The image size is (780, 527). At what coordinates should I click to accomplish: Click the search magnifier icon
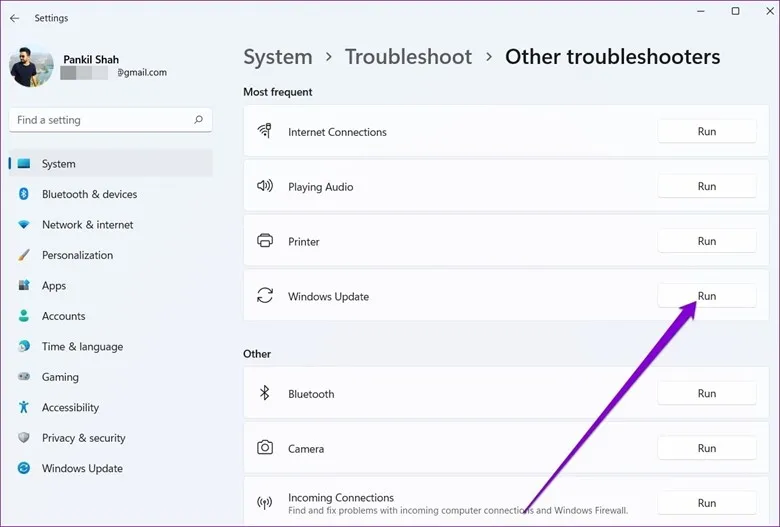click(198, 120)
